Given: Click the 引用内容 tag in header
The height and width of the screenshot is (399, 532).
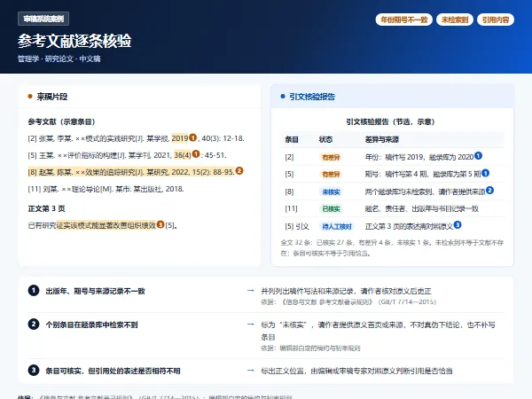Looking at the screenshot, I should click(x=496, y=20).
